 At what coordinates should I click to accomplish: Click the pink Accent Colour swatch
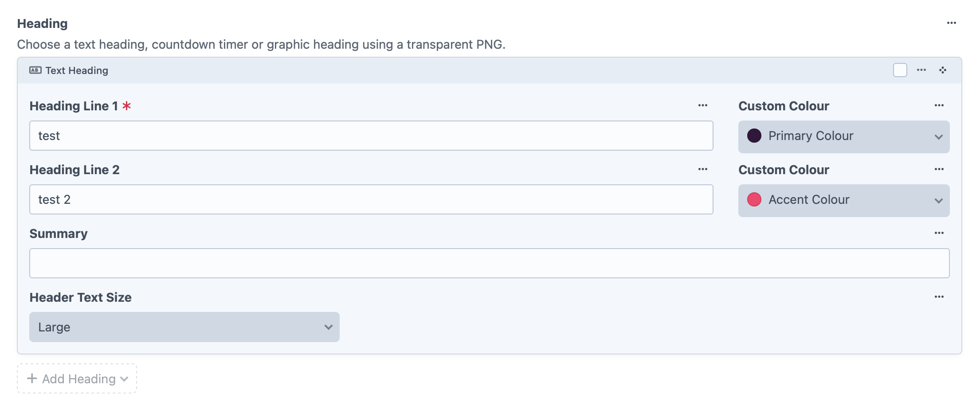754,199
